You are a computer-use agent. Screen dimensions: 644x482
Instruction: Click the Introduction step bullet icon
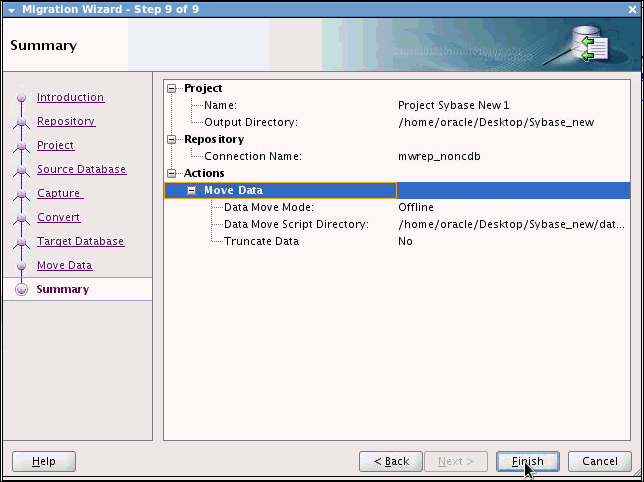[x=21, y=98]
